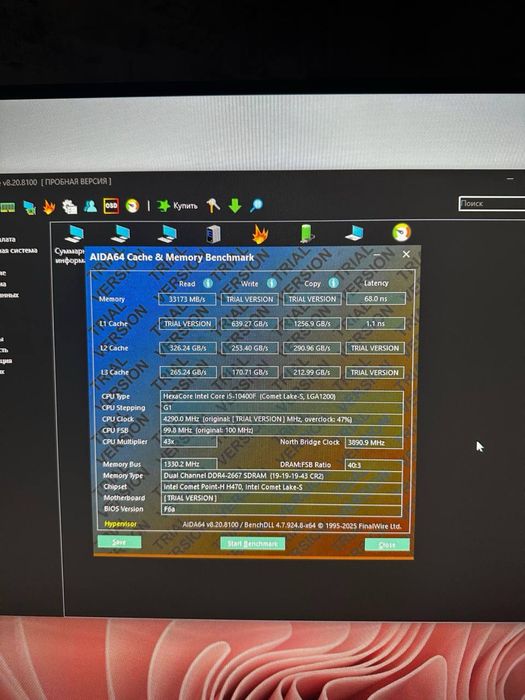Click L2 Cache Copy value 290.96 GB/s
Screen dimensions: 525x700
pos(312,348)
